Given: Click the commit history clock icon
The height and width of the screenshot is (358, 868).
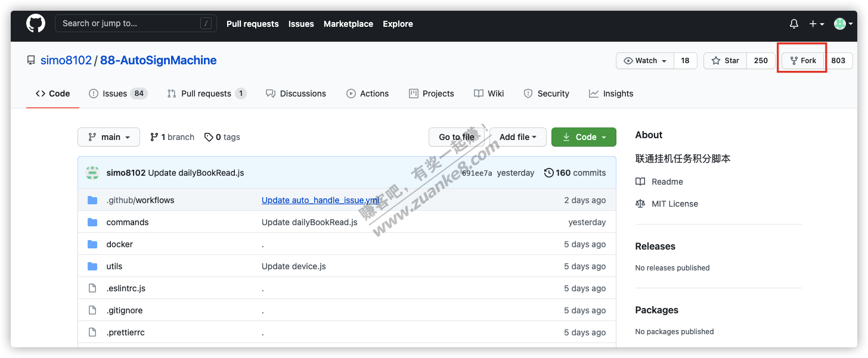Looking at the screenshot, I should [549, 173].
